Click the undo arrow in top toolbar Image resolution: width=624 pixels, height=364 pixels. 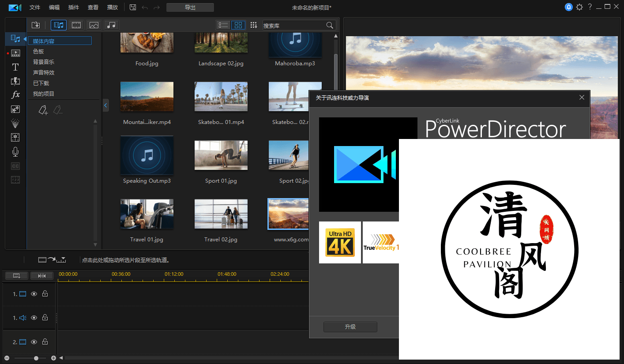(x=145, y=8)
